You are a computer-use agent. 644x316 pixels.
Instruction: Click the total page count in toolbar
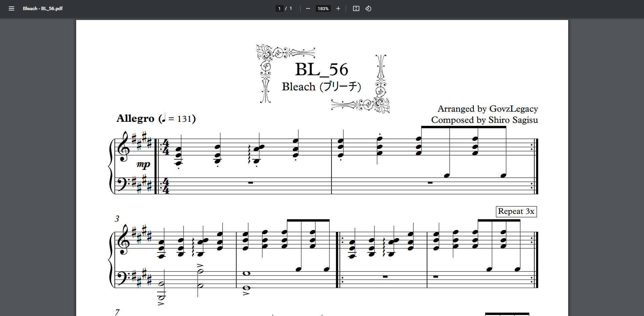point(291,8)
